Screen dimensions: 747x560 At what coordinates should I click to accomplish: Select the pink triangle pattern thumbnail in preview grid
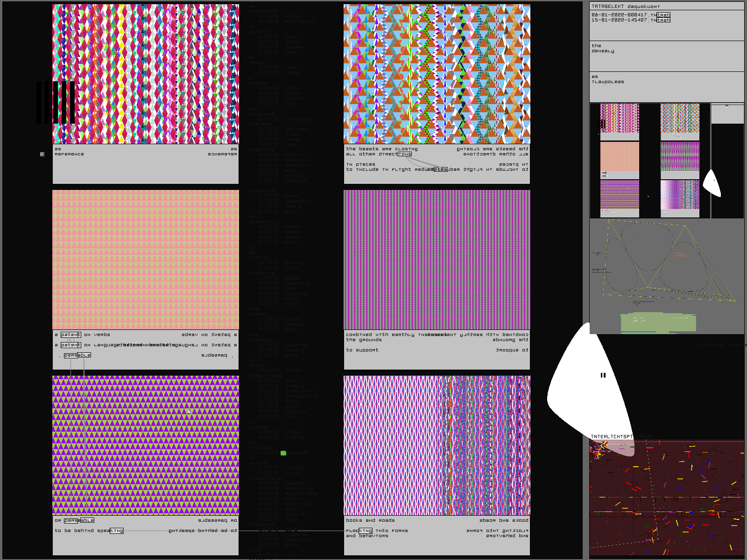tap(620, 156)
